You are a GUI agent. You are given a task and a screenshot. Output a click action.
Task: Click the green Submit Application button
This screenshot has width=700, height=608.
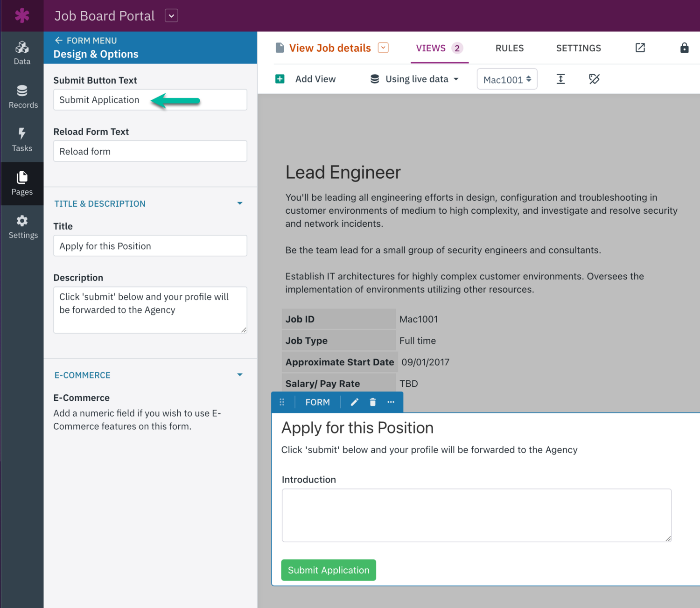tap(328, 570)
